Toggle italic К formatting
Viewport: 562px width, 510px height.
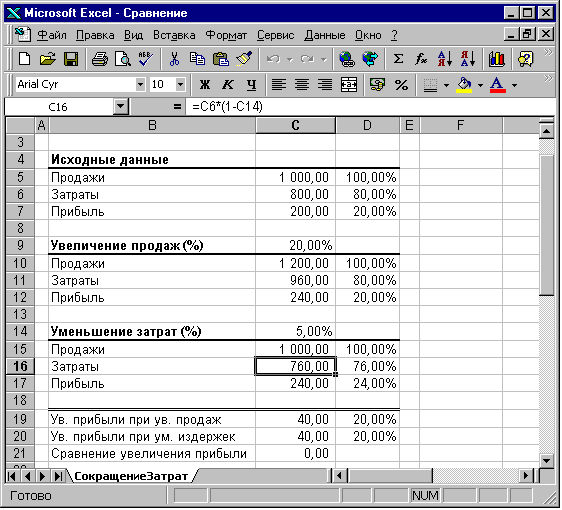pos(228,85)
